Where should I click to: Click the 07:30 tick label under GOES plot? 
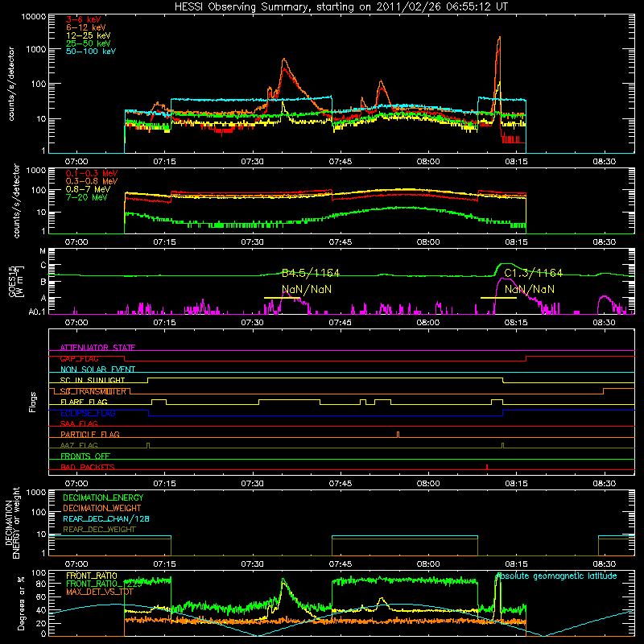252,323
